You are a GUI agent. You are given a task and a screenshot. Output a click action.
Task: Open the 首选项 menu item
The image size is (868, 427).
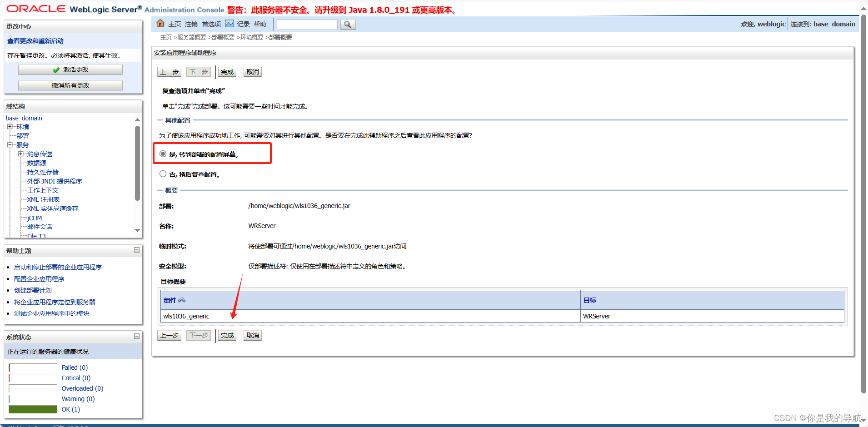coord(211,24)
